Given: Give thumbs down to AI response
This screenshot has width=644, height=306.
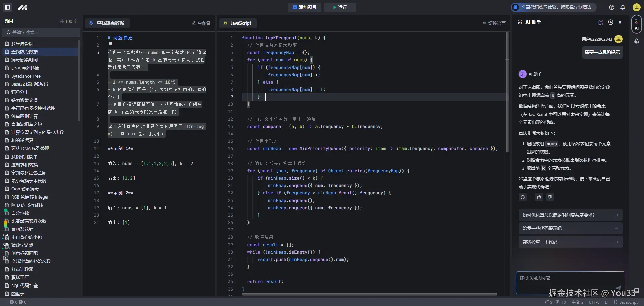Looking at the screenshot, I should pos(550,197).
